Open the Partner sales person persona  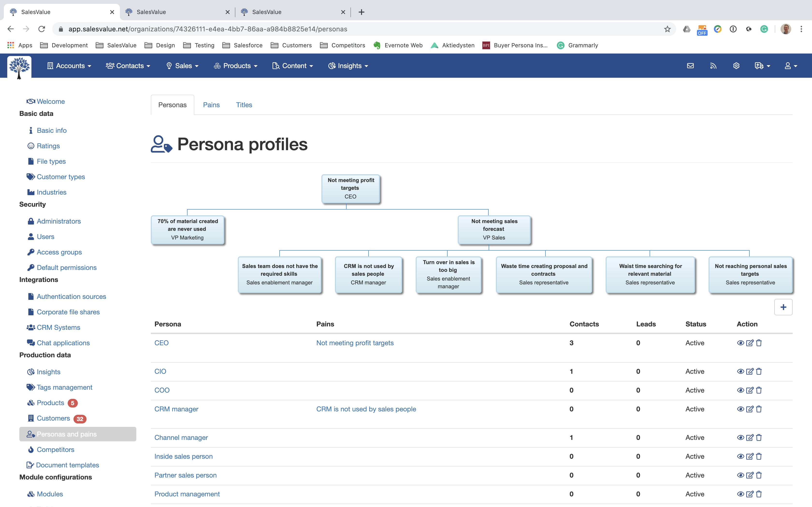coord(185,475)
